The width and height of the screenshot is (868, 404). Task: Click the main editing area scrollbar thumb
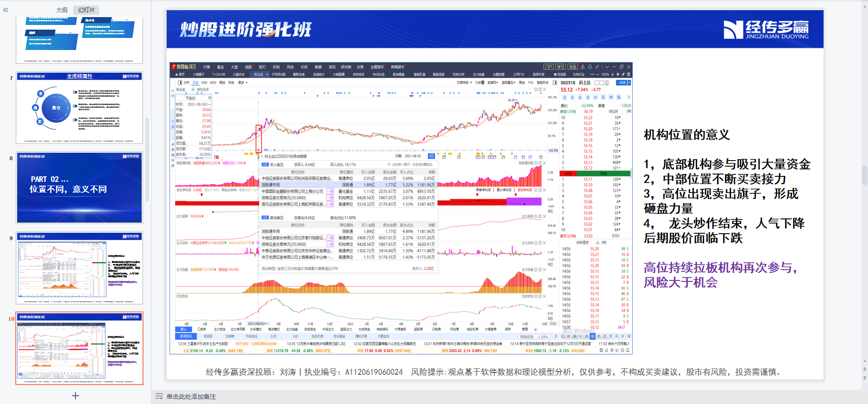(x=864, y=175)
